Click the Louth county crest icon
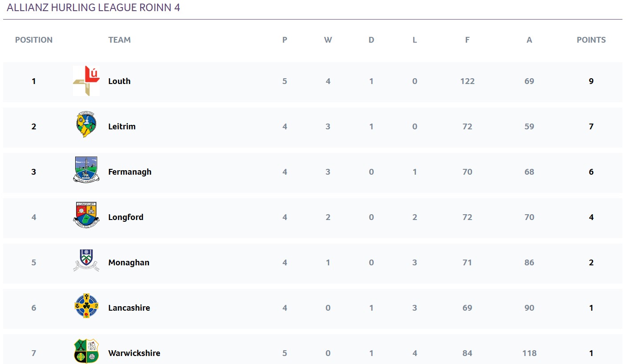This screenshot has width=626, height=364. click(x=86, y=81)
